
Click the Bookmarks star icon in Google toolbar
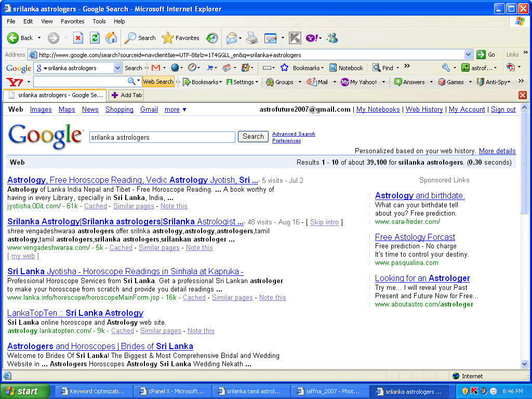[284, 68]
